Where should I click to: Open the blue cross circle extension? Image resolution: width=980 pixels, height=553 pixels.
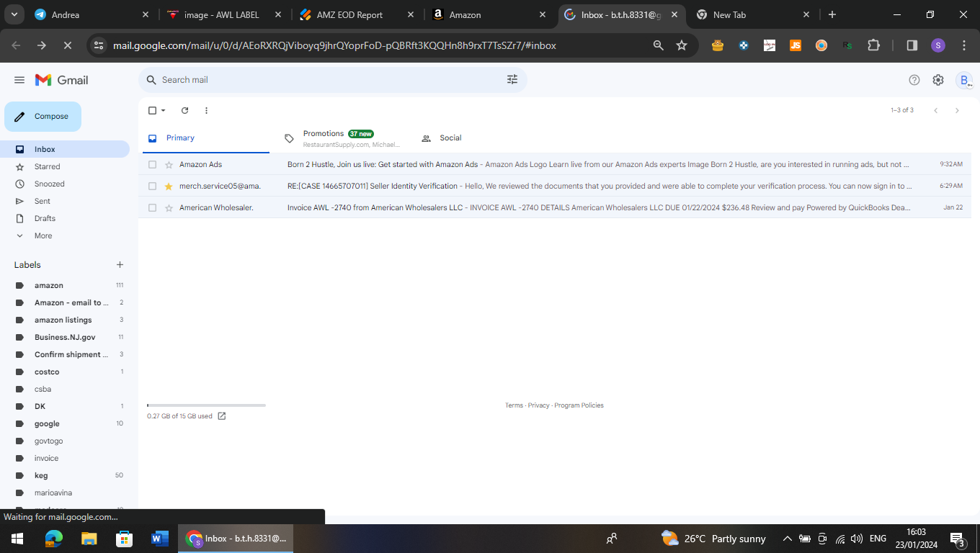click(x=744, y=45)
